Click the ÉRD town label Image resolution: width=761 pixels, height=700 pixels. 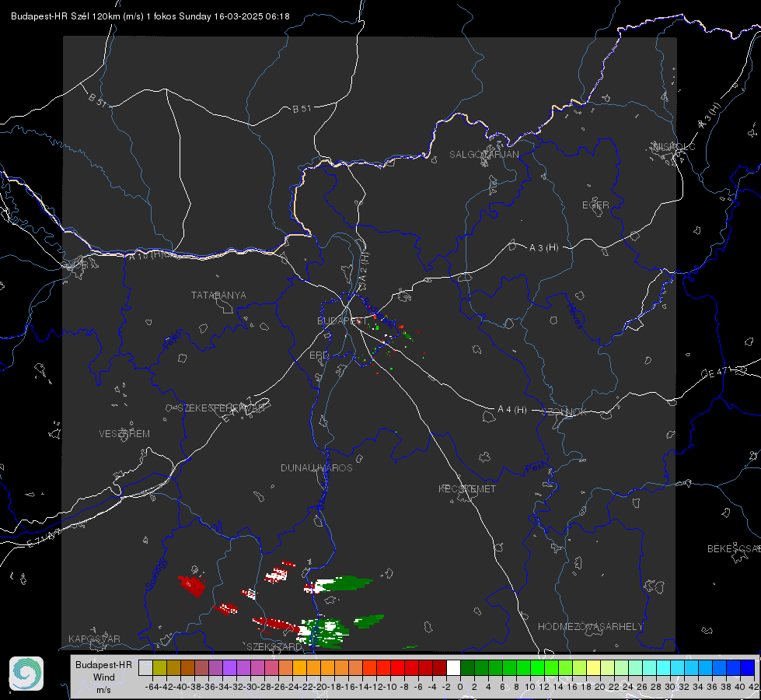point(319,355)
